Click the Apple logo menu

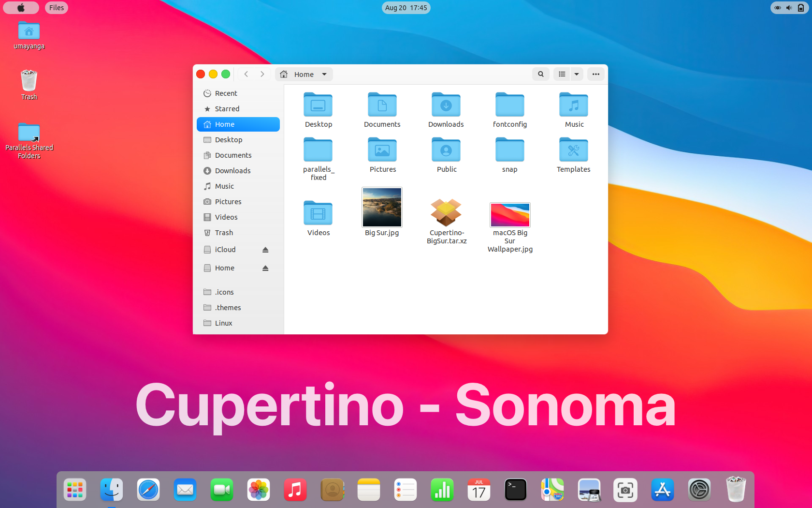pyautogui.click(x=21, y=8)
